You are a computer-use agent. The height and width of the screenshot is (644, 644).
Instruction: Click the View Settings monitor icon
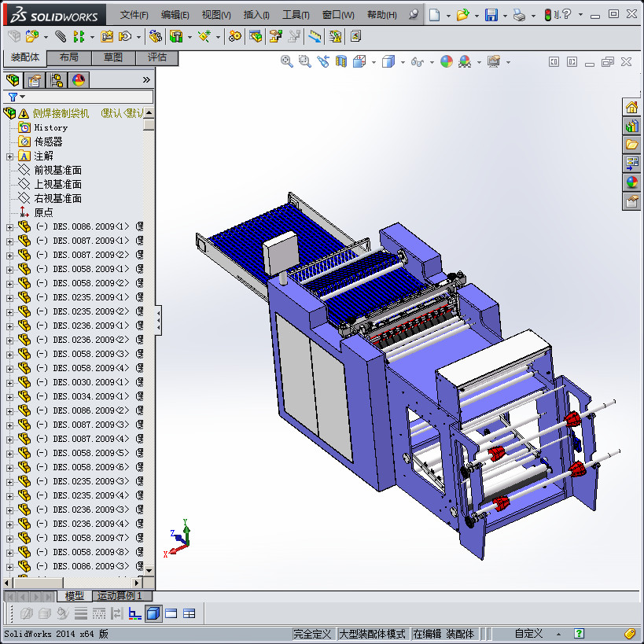(494, 61)
